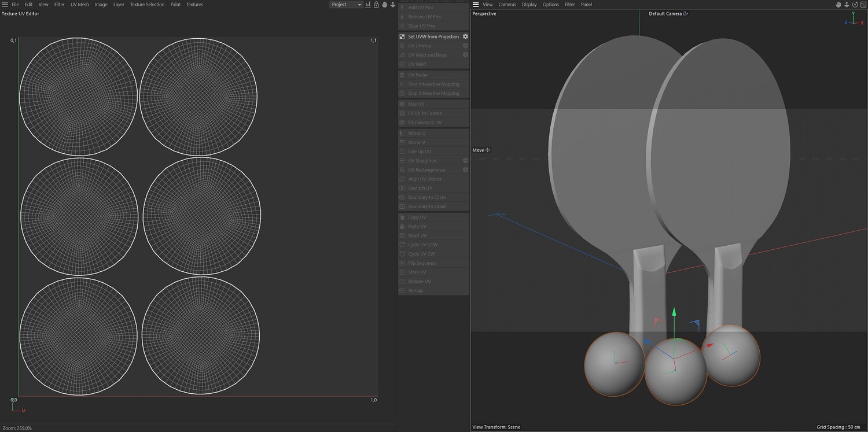Open the UV Mesh menu
The height and width of the screenshot is (432, 868).
click(x=80, y=5)
